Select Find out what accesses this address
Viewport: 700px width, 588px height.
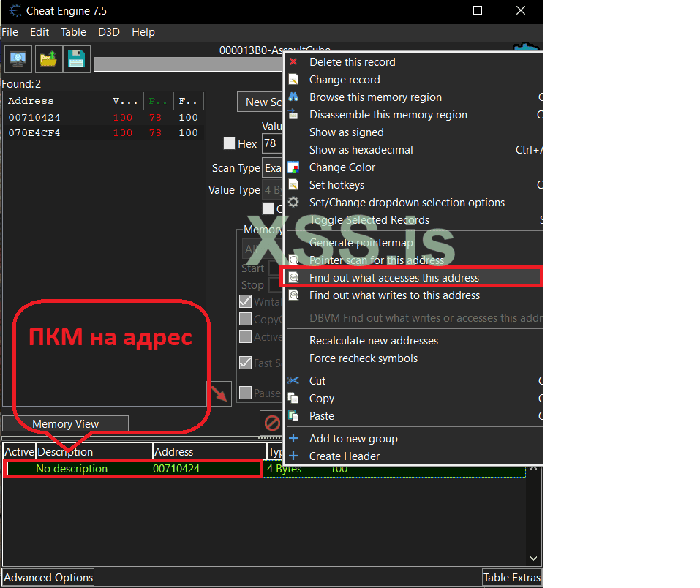click(x=413, y=278)
